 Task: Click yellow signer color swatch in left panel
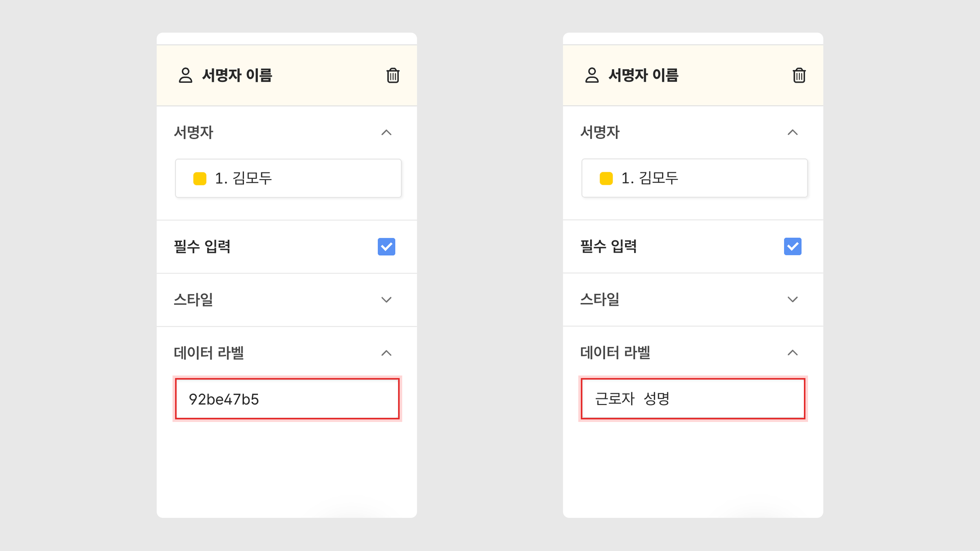coord(200,178)
